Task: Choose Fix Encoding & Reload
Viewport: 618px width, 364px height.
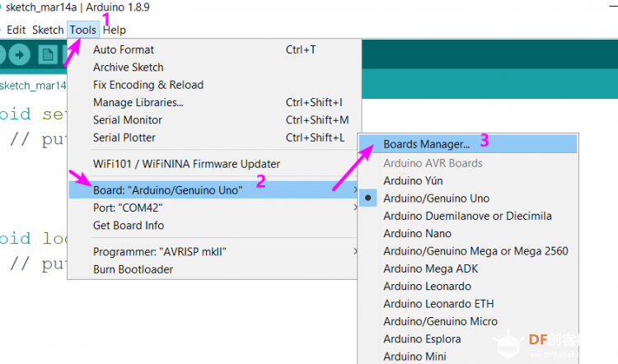Action: pos(214,85)
